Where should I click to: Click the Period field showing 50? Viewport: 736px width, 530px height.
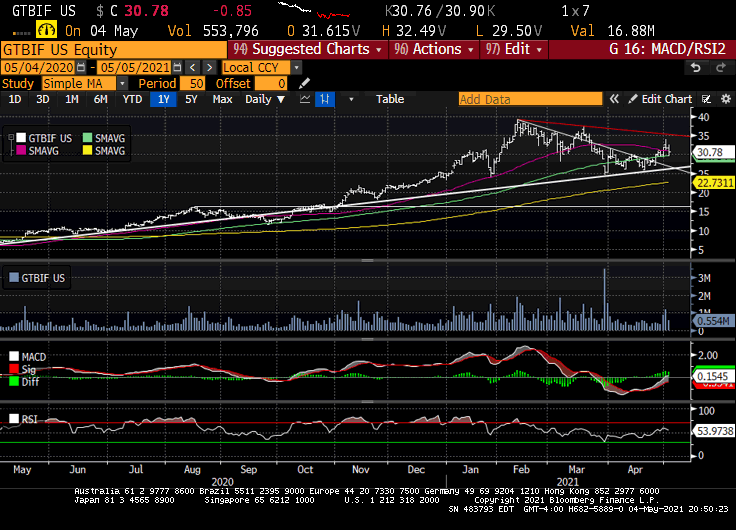coord(192,84)
